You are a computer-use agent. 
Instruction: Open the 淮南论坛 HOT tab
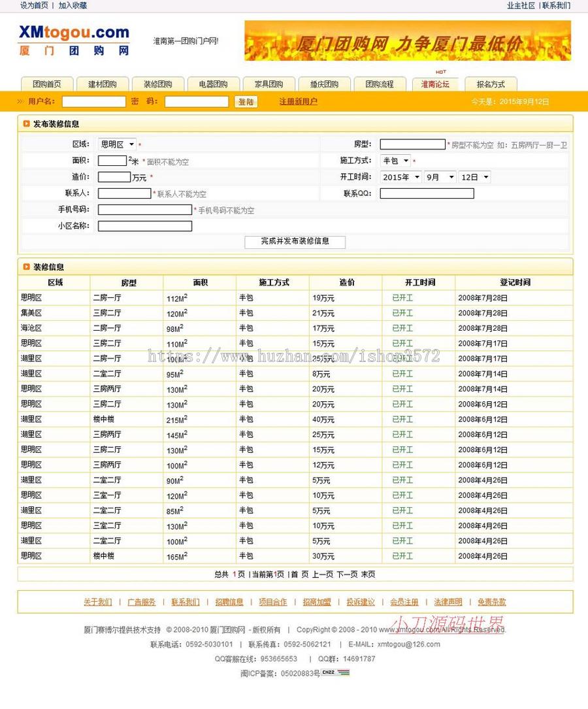[x=435, y=84]
